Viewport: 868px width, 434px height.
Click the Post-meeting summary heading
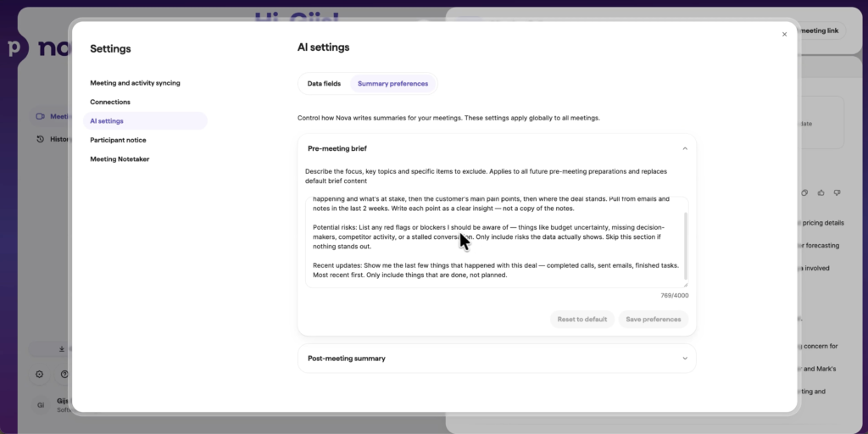point(347,359)
